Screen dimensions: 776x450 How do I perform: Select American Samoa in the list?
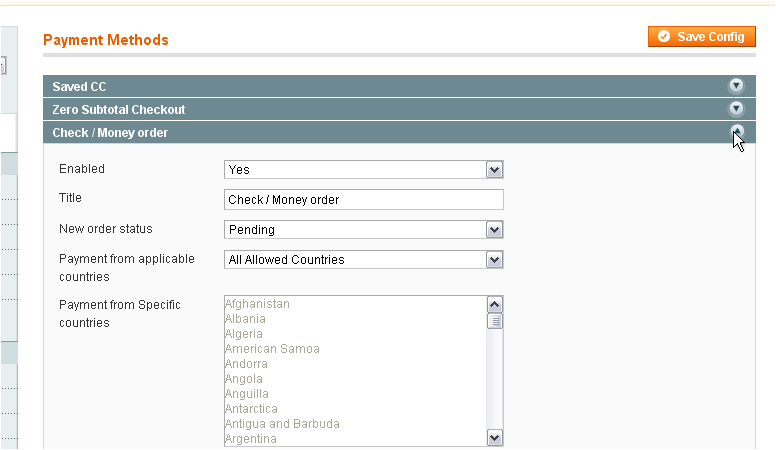272,349
